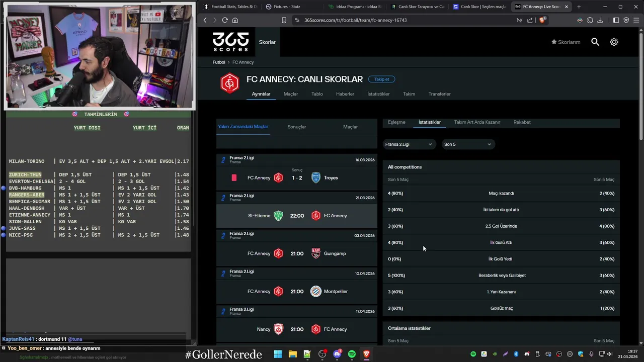Open the site search magnifier icon
This screenshot has width=644, height=362.
pos(595,42)
